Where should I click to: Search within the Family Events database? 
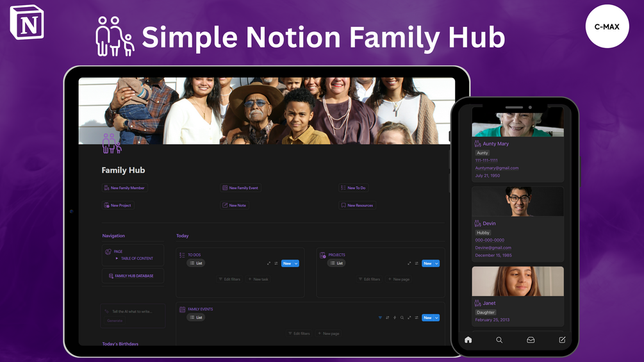[402, 318]
